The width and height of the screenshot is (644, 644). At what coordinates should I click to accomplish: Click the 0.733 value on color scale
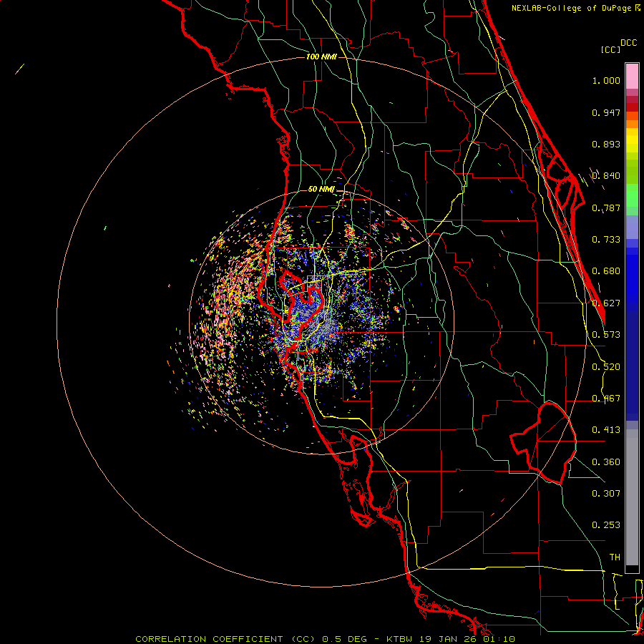coord(606,240)
